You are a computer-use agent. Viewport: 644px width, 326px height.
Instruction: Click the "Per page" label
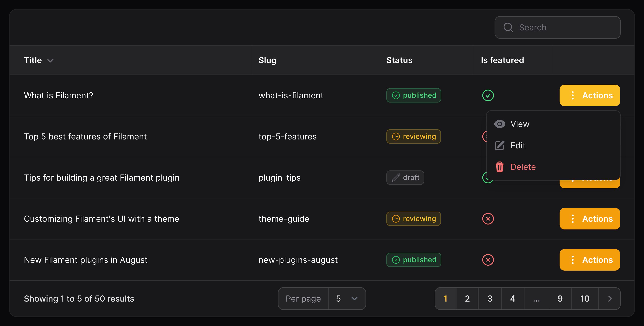click(x=303, y=299)
